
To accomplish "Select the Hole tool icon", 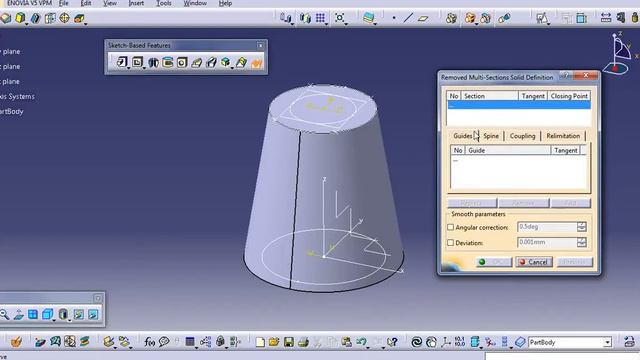I will pyautogui.click(x=182, y=62).
